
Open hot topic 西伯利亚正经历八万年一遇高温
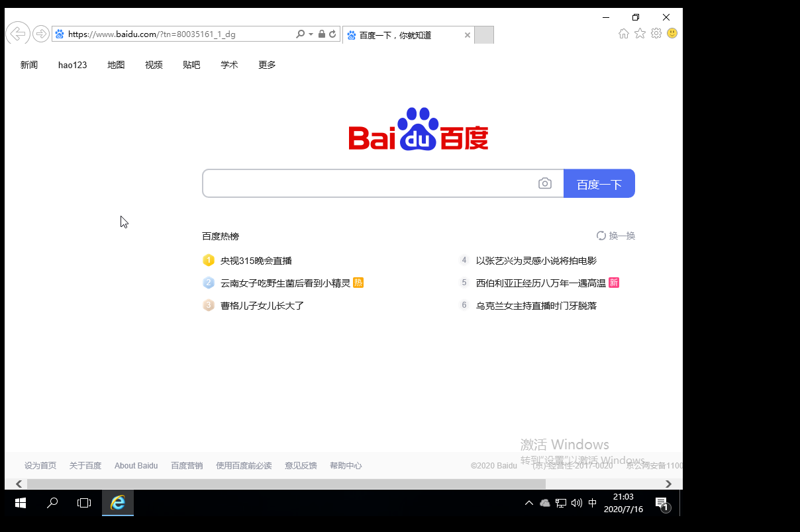coord(541,283)
